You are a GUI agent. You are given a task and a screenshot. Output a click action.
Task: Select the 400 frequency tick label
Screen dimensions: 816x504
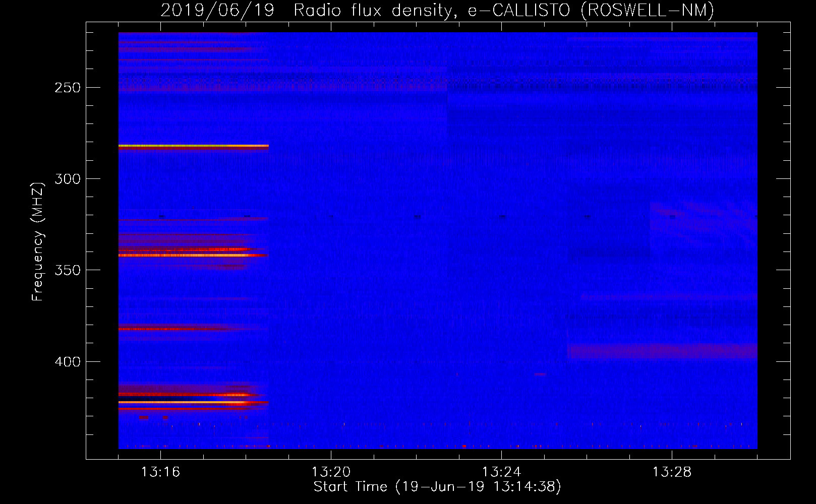point(68,362)
